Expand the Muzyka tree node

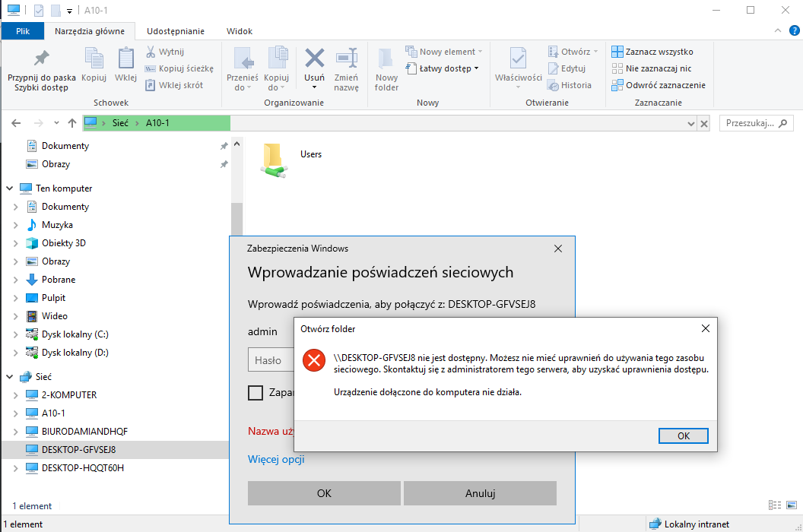(x=16, y=225)
